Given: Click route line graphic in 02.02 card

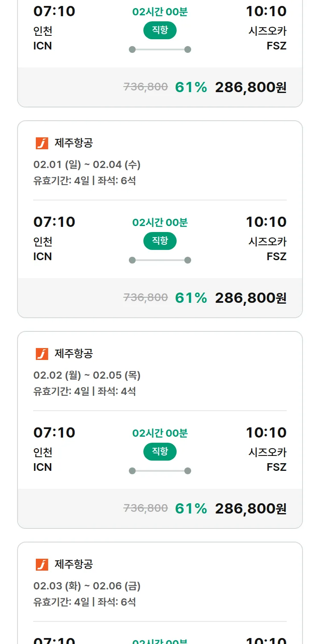Looking at the screenshot, I should [x=160, y=471].
